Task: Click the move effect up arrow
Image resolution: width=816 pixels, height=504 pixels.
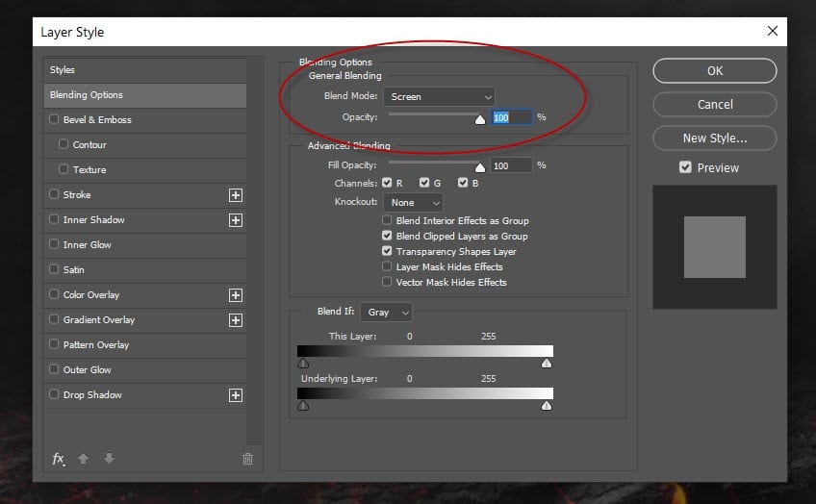Action: tap(84, 459)
